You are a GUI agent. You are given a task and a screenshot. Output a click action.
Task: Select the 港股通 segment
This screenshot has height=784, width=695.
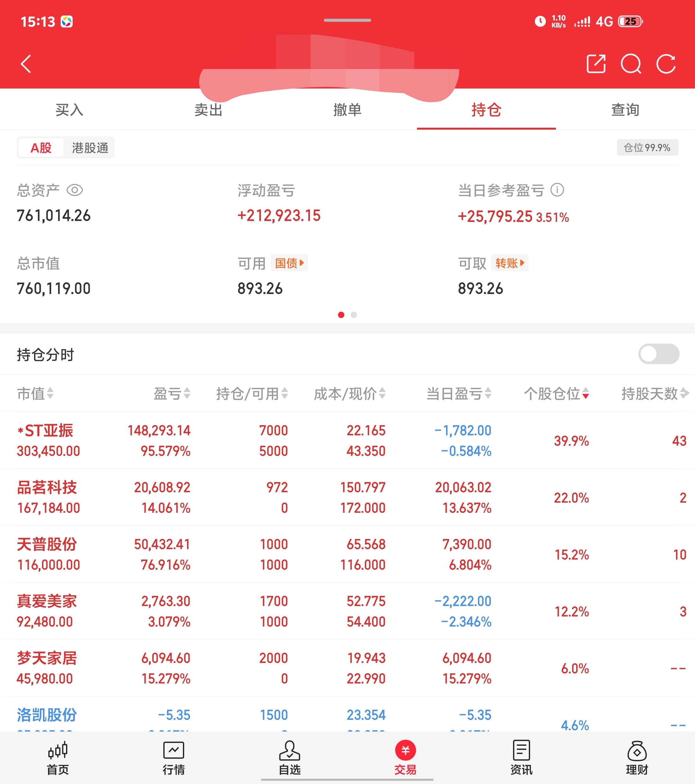click(90, 148)
